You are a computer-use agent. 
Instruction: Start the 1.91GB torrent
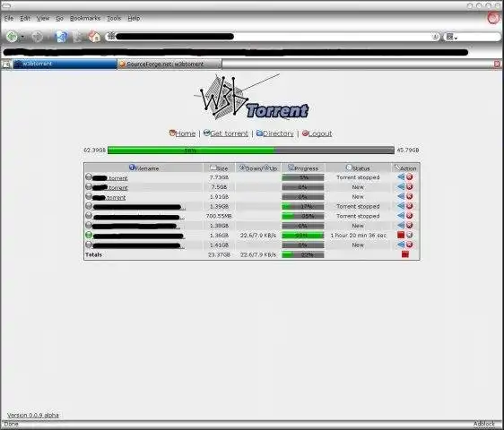tap(401, 196)
